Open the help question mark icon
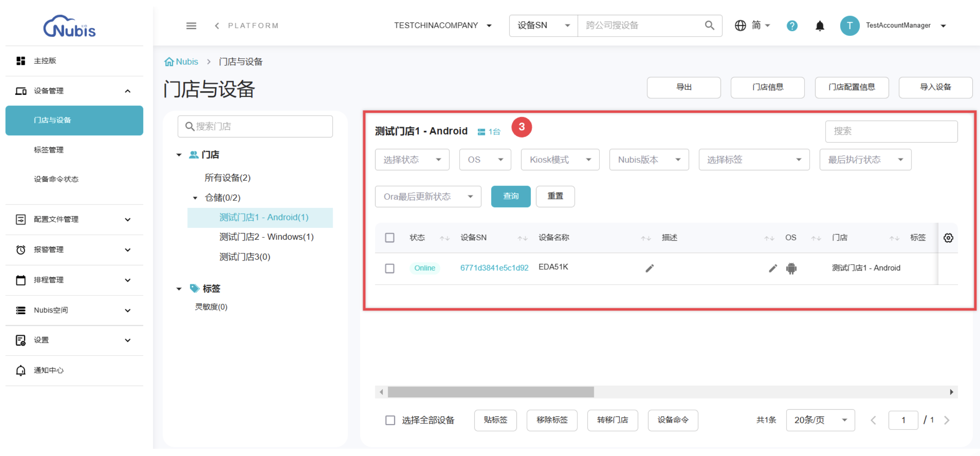 tap(792, 25)
